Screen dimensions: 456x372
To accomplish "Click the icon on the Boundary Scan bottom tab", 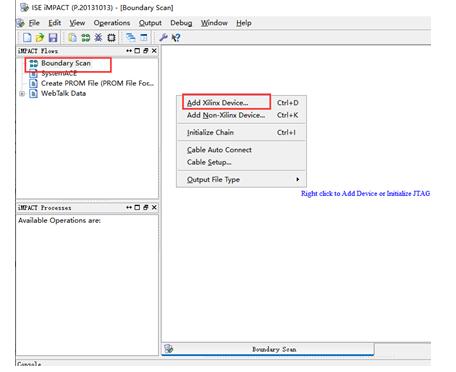I will (x=169, y=349).
